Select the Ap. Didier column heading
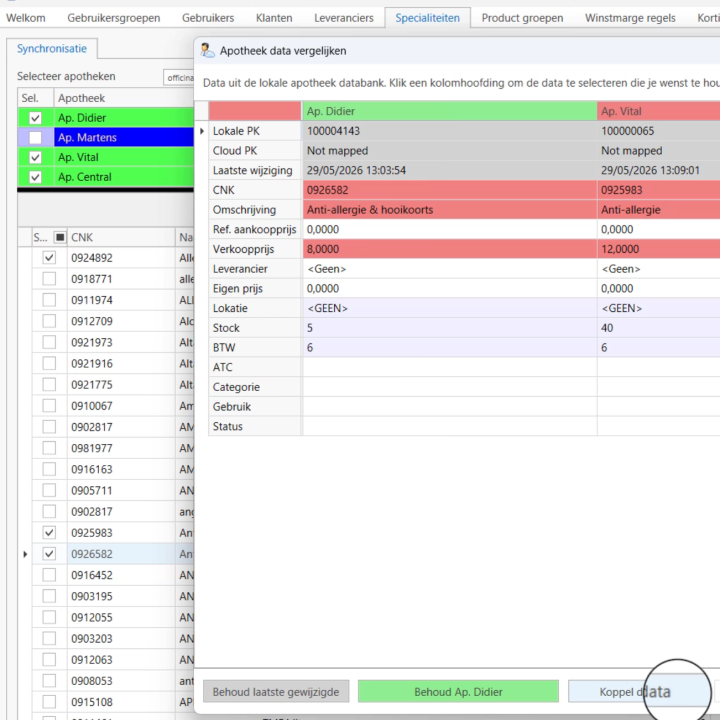This screenshot has height=720, width=720. (x=450, y=111)
